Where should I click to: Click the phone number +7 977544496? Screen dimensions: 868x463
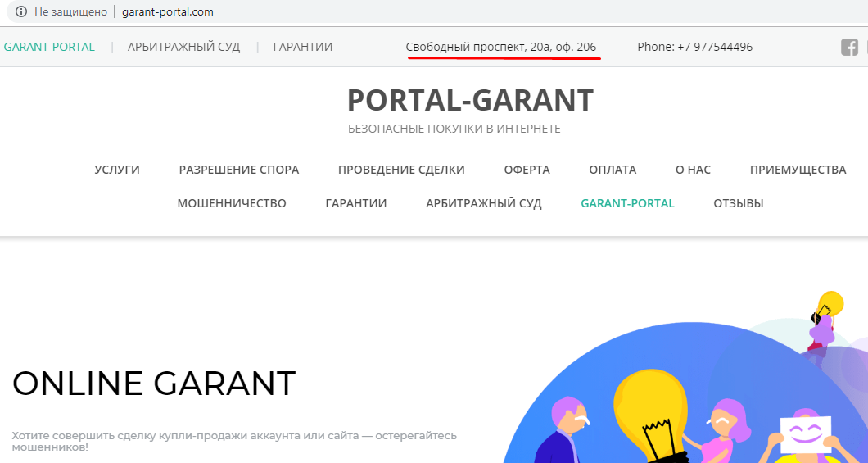coord(715,47)
